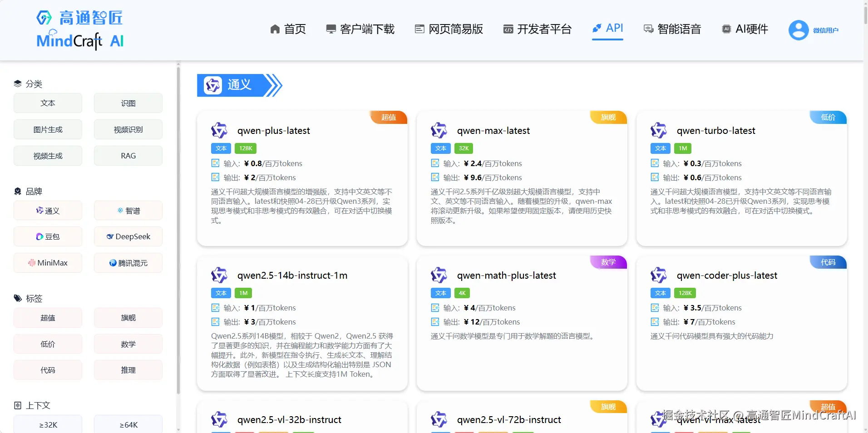Open the qwen-plus-latest model title
The width and height of the screenshot is (868, 433).
point(273,131)
